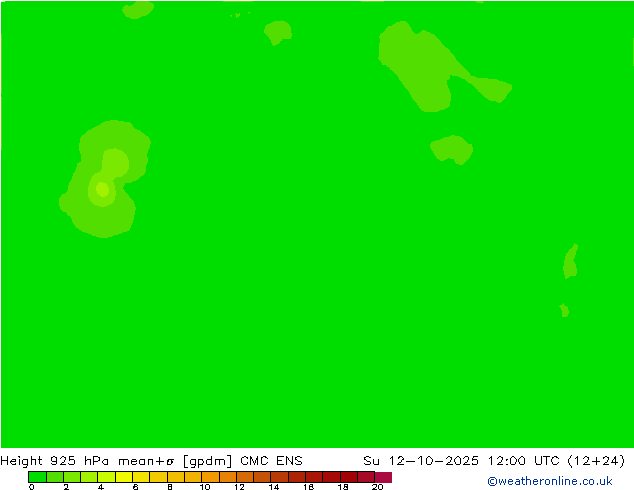Click the '[gpdm]' unit label

pos(208,461)
